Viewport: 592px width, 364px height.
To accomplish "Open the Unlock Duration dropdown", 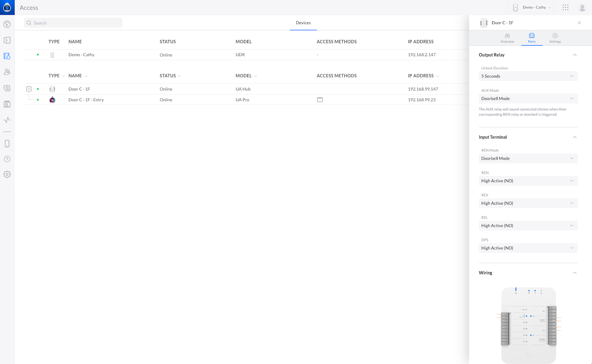I will tap(528, 76).
